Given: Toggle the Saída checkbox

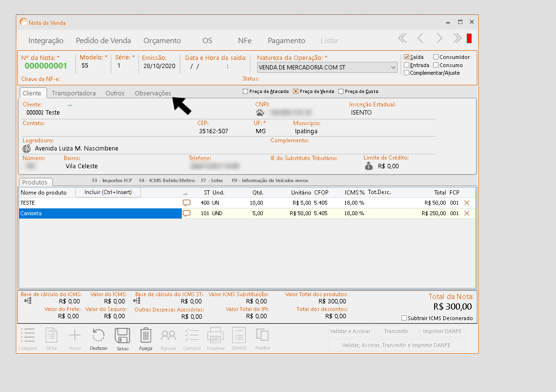Looking at the screenshot, I should (407, 57).
